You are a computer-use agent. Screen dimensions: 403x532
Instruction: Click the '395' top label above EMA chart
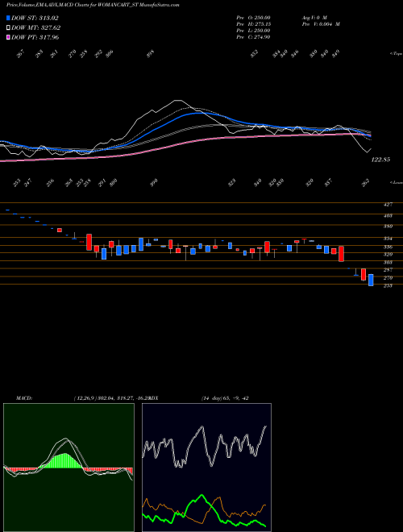pyautogui.click(x=151, y=54)
